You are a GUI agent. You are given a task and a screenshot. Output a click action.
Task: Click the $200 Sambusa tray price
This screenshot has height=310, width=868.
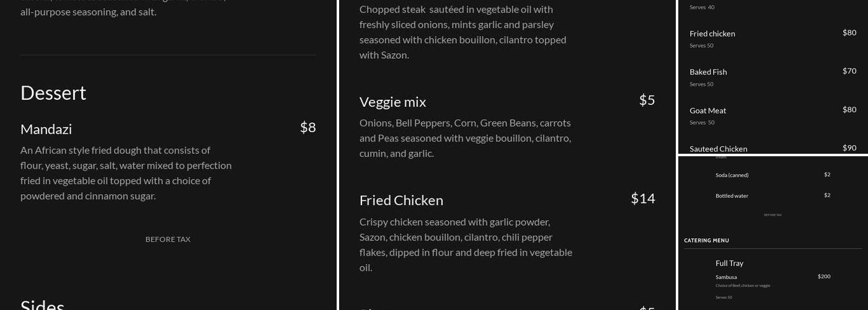click(823, 277)
